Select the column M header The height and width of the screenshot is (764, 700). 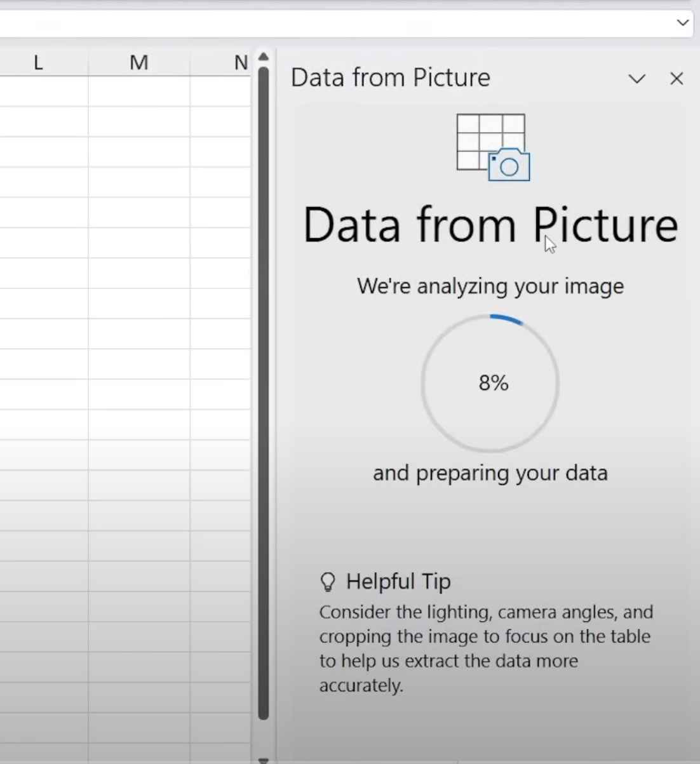[138, 63]
